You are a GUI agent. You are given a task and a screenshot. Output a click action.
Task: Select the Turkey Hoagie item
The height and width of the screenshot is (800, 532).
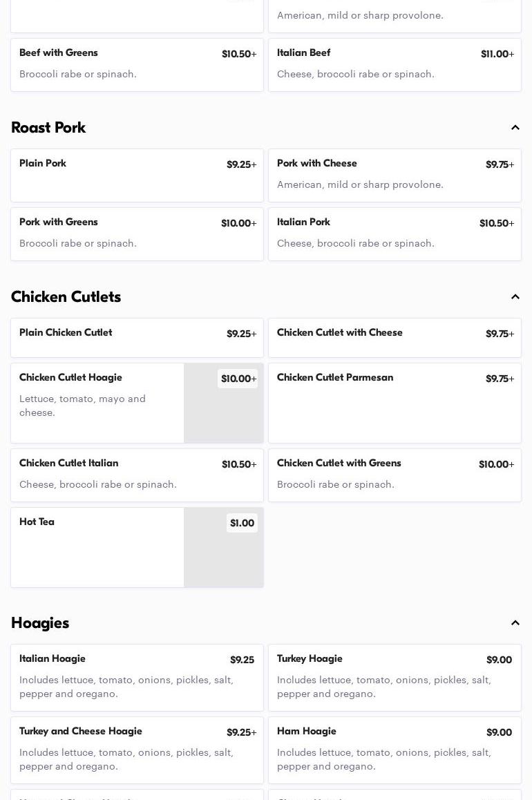pos(395,678)
